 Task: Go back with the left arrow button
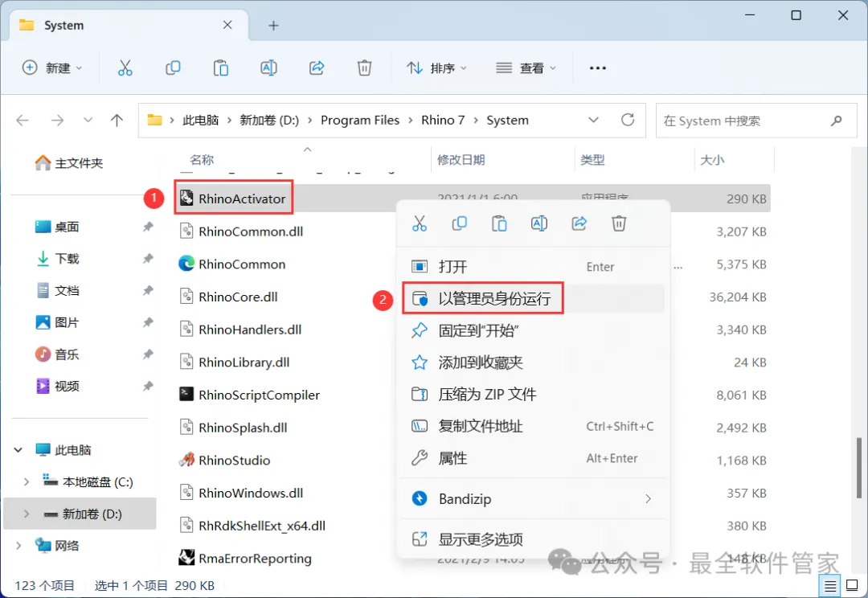(23, 120)
